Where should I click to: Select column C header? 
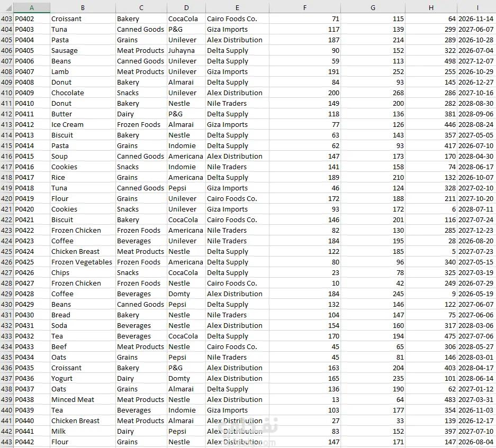pyautogui.click(x=141, y=7)
